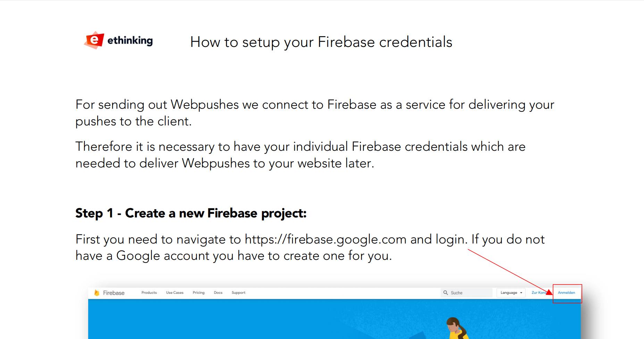Viewport: 644px width, 339px height.
Task: Click the search magnifier icon
Action: tap(445, 293)
